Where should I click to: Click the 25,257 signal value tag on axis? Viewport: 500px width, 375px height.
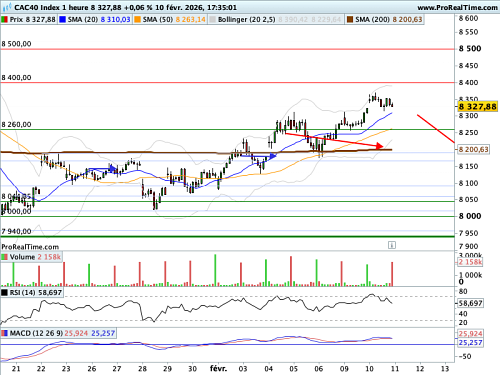click(470, 343)
